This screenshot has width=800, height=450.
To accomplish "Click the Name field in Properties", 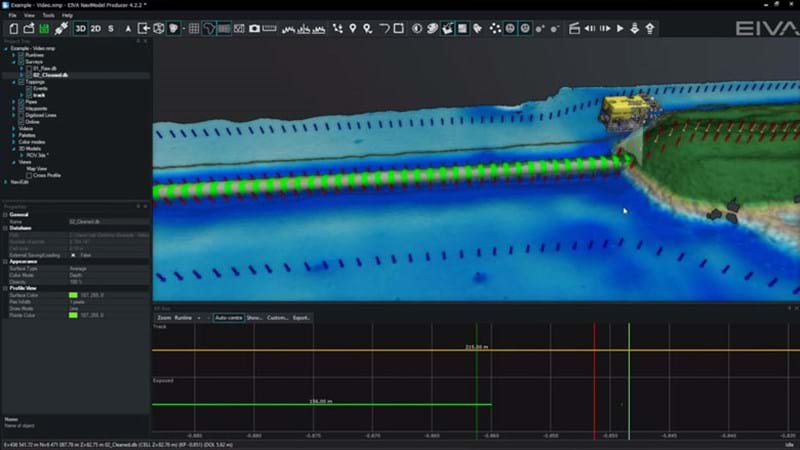I will (109, 222).
